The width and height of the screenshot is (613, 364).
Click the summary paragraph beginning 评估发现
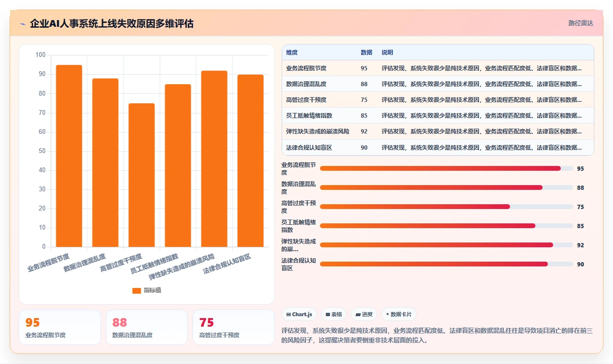click(437, 335)
